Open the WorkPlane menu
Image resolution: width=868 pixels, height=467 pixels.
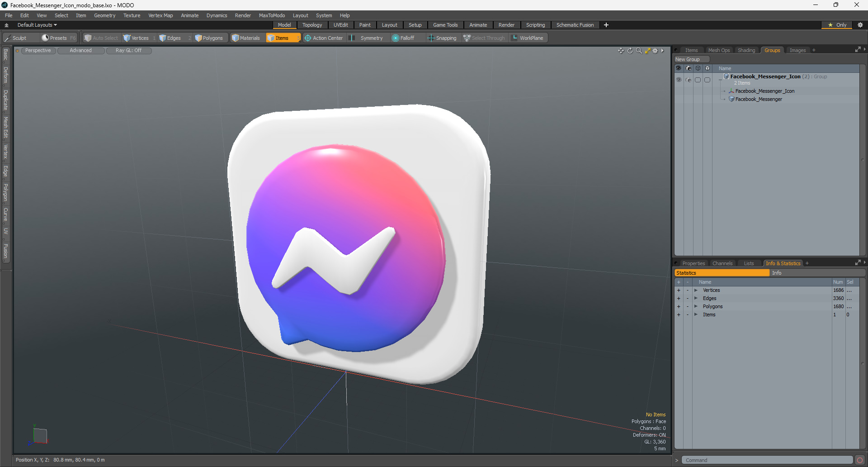coord(528,38)
